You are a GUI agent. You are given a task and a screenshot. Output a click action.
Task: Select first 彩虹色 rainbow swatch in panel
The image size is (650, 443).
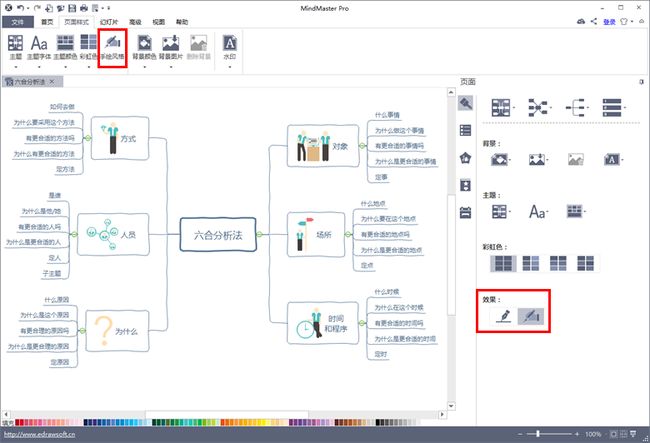pyautogui.click(x=503, y=264)
